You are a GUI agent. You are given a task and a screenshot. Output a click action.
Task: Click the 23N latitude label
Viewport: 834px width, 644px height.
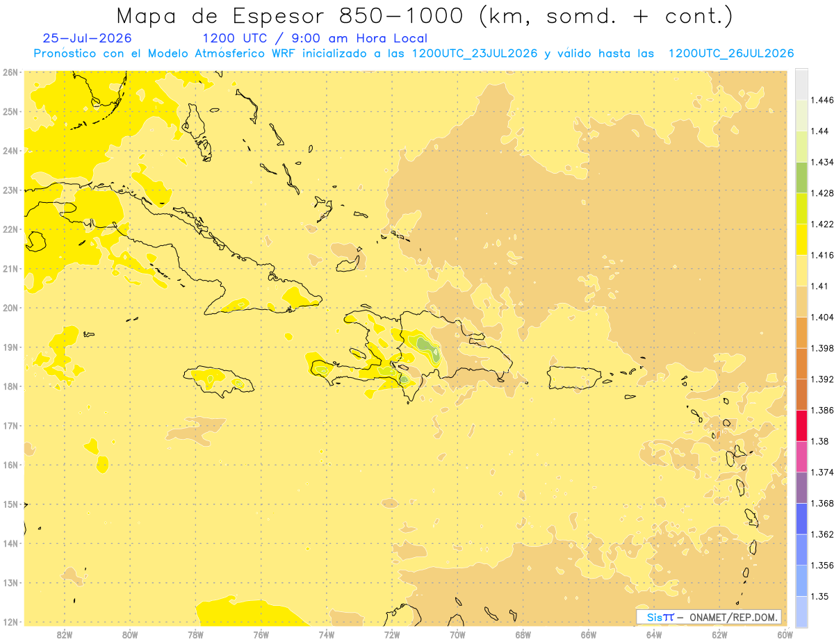pos(10,190)
